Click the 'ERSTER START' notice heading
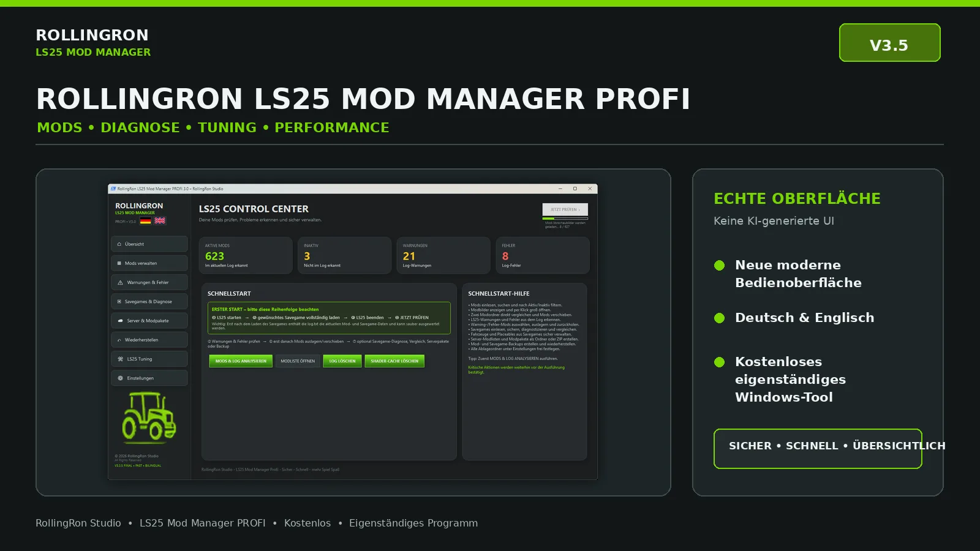The width and height of the screenshot is (980, 551). 265,309
